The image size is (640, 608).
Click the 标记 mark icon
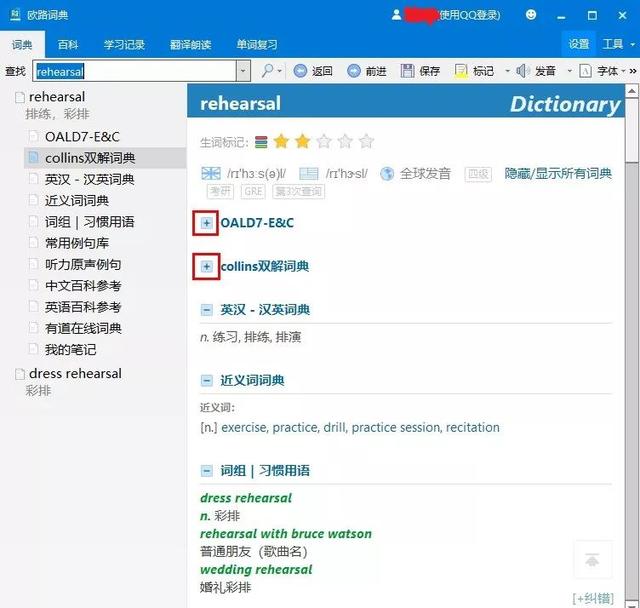[x=461, y=71]
